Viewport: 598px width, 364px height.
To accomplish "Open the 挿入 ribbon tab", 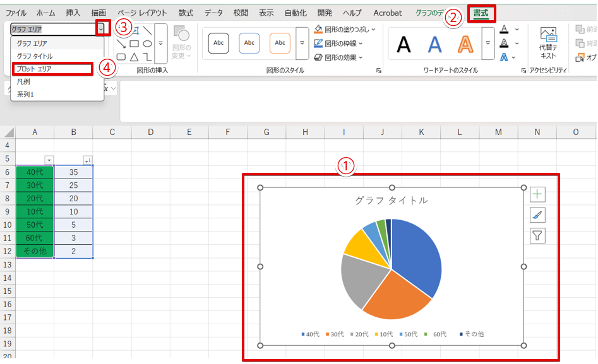I will tap(73, 13).
